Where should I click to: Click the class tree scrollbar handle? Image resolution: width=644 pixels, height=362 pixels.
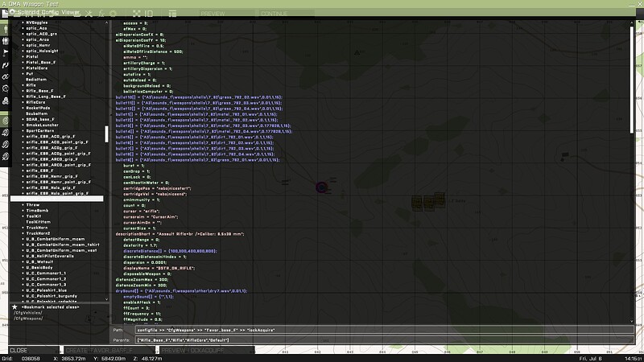[x=106, y=133]
